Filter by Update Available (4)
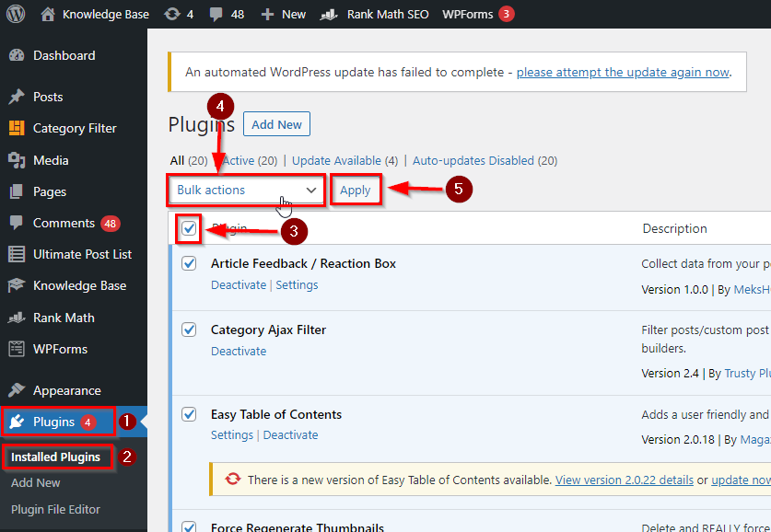The image size is (771, 532). [x=345, y=161]
